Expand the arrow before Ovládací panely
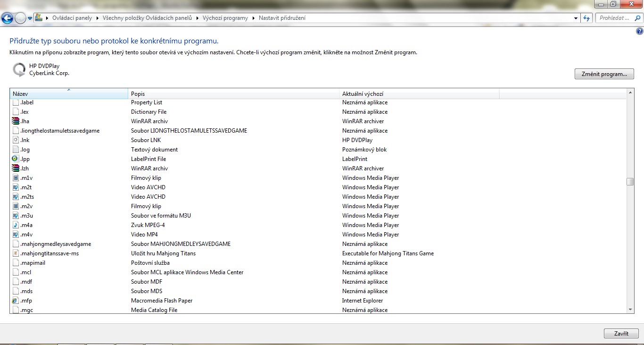 pos(47,18)
